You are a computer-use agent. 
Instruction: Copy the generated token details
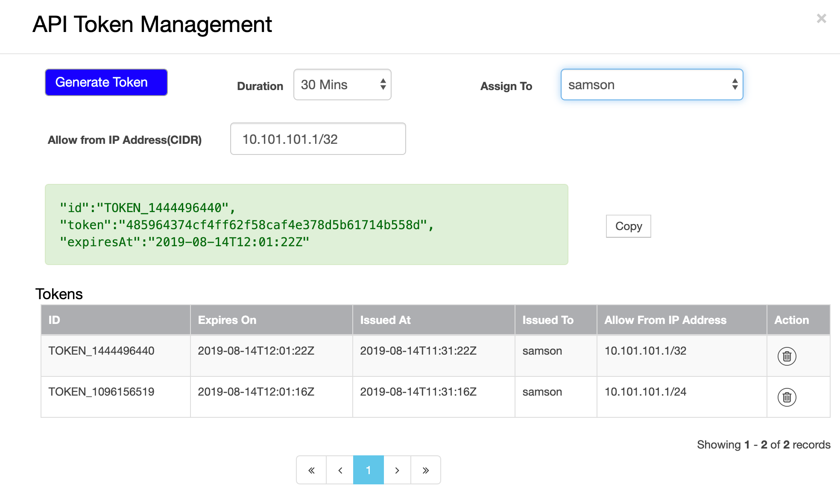(629, 226)
